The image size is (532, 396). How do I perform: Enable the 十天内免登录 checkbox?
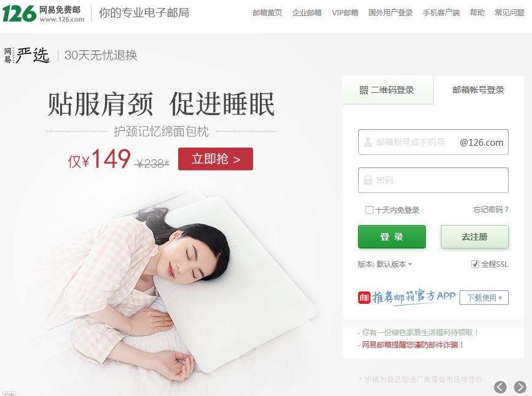pos(369,210)
